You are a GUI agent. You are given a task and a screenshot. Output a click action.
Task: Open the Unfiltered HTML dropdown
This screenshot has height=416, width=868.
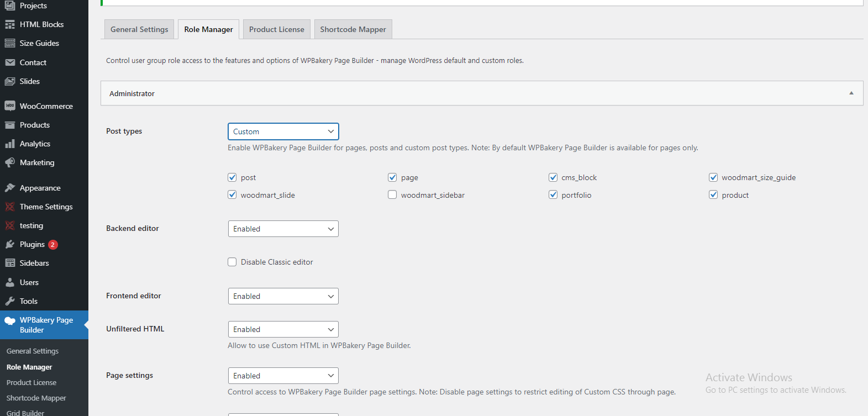283,329
